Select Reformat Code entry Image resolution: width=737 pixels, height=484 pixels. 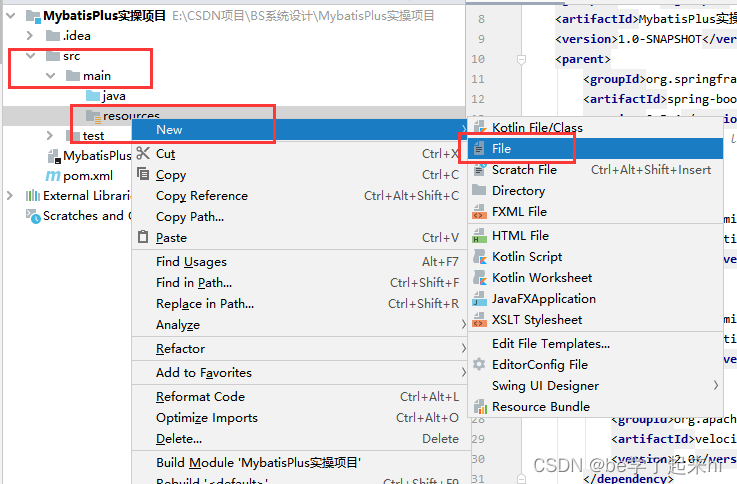tap(299, 397)
